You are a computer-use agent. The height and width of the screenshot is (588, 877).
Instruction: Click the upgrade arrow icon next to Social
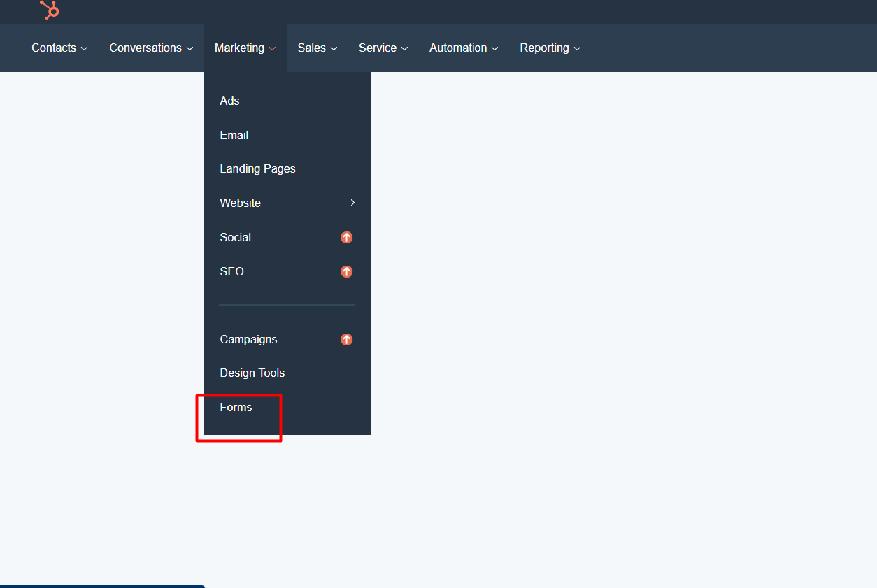tap(346, 238)
